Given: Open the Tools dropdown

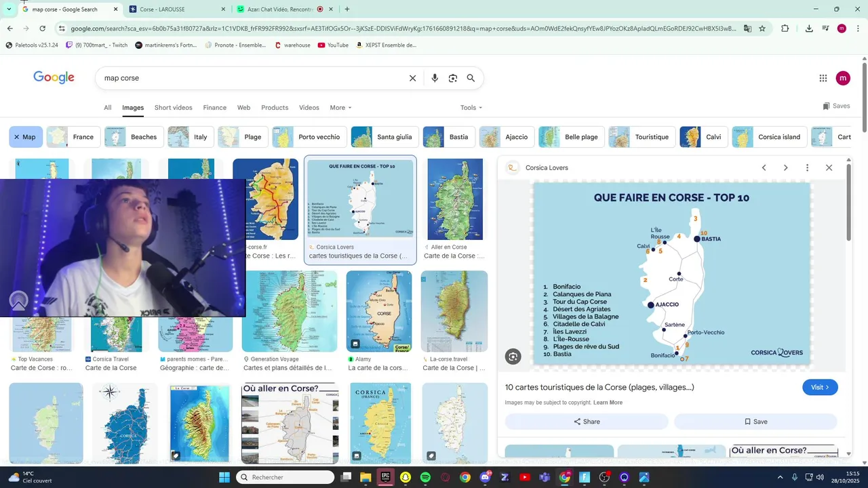Looking at the screenshot, I should click(x=471, y=108).
